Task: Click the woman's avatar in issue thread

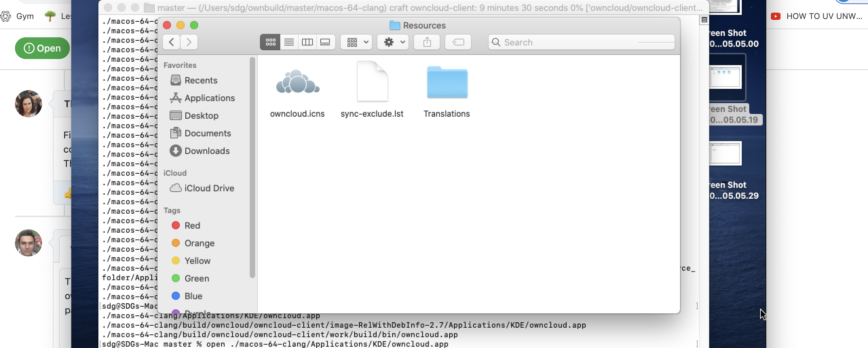Action: 29,104
